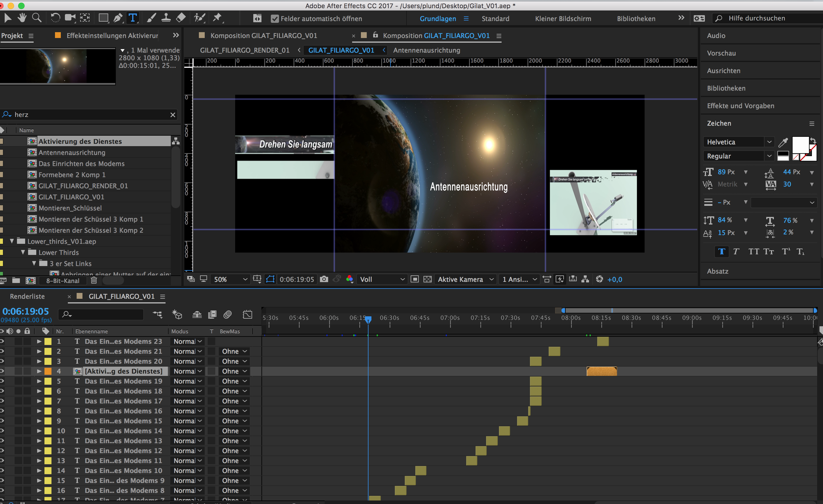Image resolution: width=823 pixels, height=504 pixels.
Task: Collapse the Lower Thirds folder
Action: pyautogui.click(x=23, y=252)
